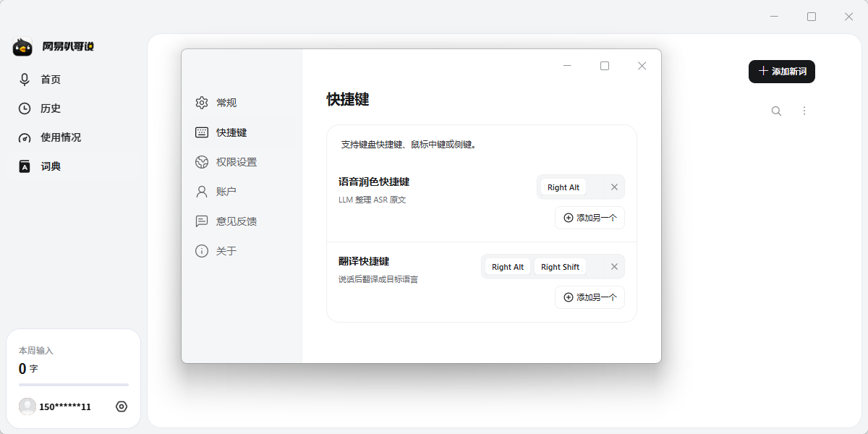This screenshot has width=868, height=434.
Task: Click the info icon beside 关于
Action: click(202, 251)
